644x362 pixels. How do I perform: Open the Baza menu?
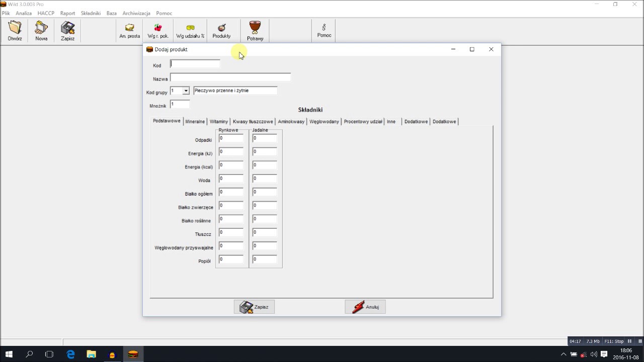[x=112, y=13]
